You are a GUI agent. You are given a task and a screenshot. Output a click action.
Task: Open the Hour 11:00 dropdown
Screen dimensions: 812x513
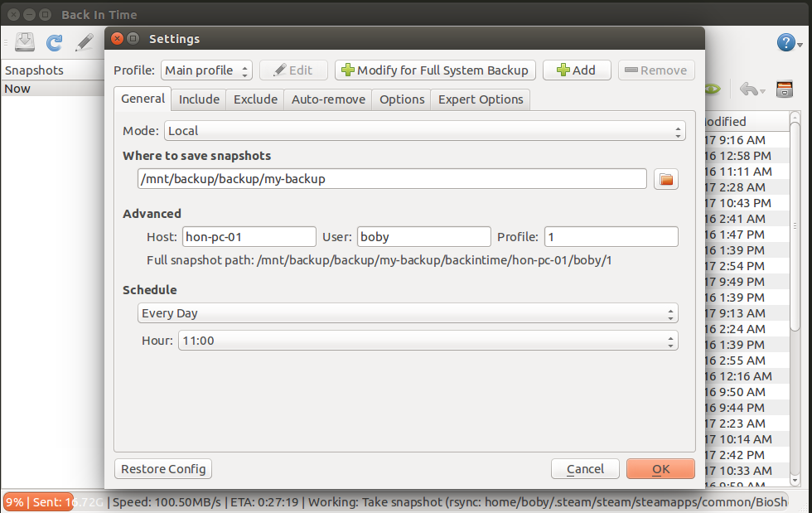[428, 341]
